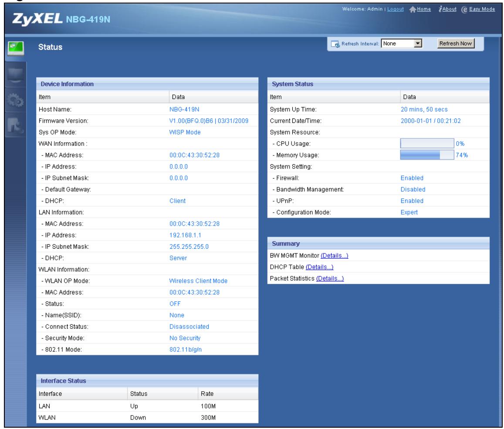Viewport: 504px width, 429px height.
Task: Click the Welcome: Admin text
Action: (x=362, y=9)
